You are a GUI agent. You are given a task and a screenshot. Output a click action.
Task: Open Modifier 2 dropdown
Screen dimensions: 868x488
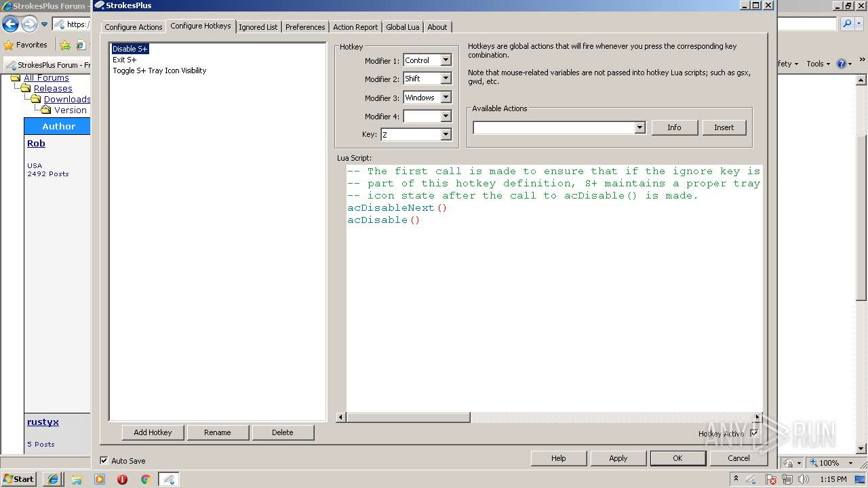coord(446,79)
